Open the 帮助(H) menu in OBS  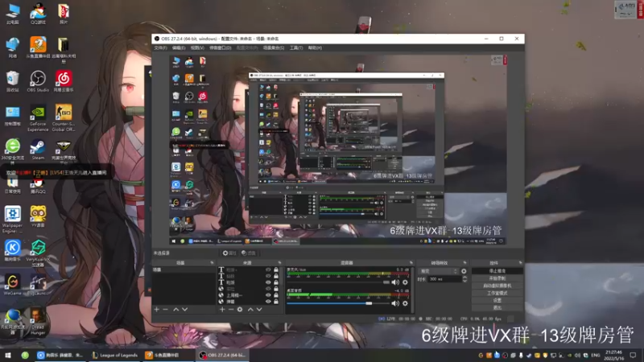(315, 48)
